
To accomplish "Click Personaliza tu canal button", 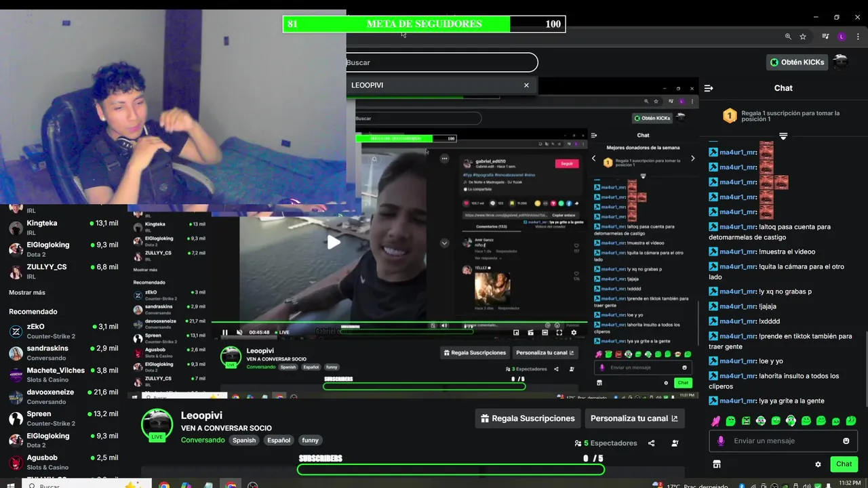I will tap(634, 418).
